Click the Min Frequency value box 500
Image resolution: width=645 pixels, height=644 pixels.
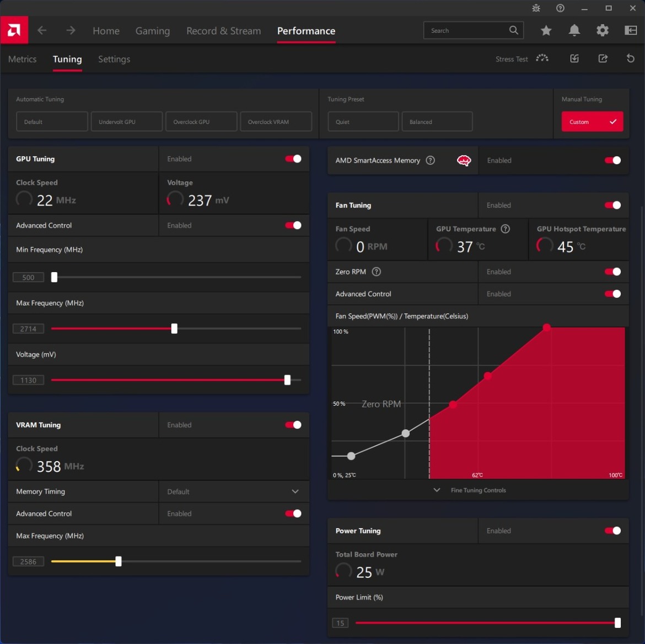[x=28, y=278]
